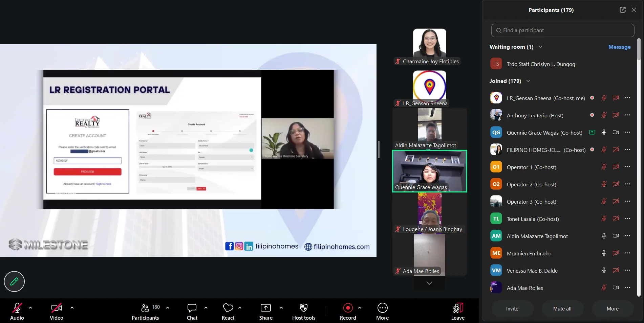Collapse the Joined participants section
The width and height of the screenshot is (644, 323).
(x=528, y=81)
